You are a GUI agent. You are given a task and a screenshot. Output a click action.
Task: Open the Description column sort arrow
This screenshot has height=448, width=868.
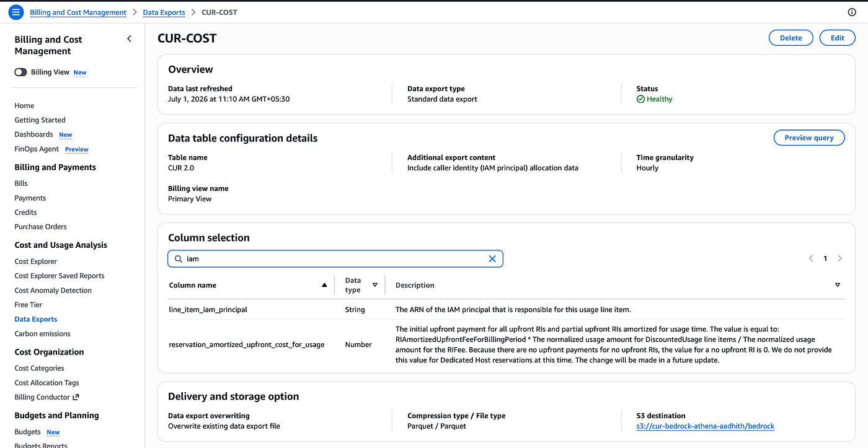pos(837,285)
